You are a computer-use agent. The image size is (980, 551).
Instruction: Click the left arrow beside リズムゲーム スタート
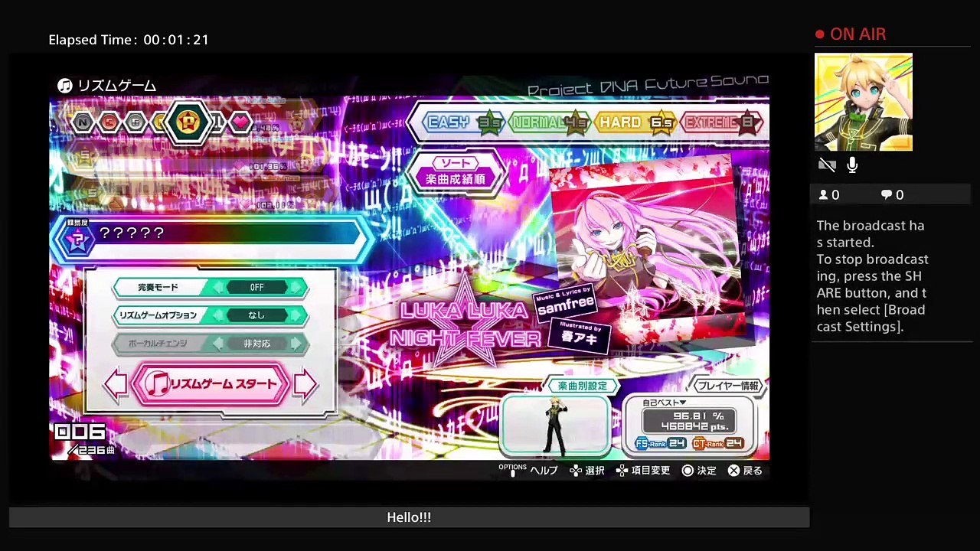115,384
